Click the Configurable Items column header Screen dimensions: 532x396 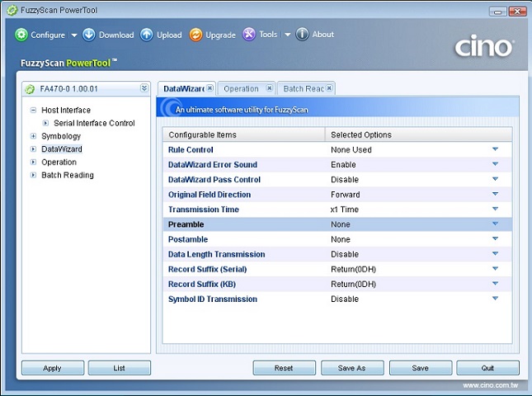click(x=243, y=134)
